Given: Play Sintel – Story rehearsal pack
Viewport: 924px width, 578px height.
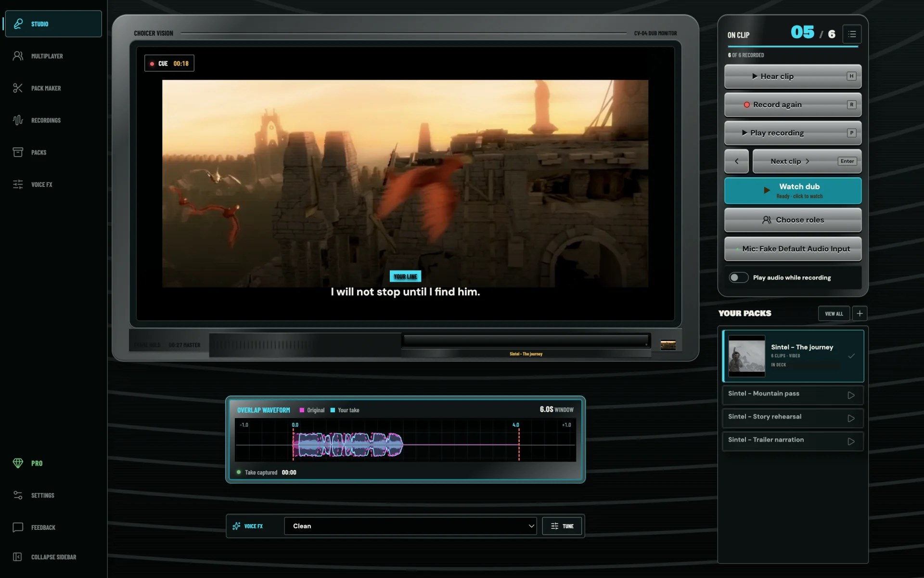Looking at the screenshot, I should pyautogui.click(x=851, y=418).
